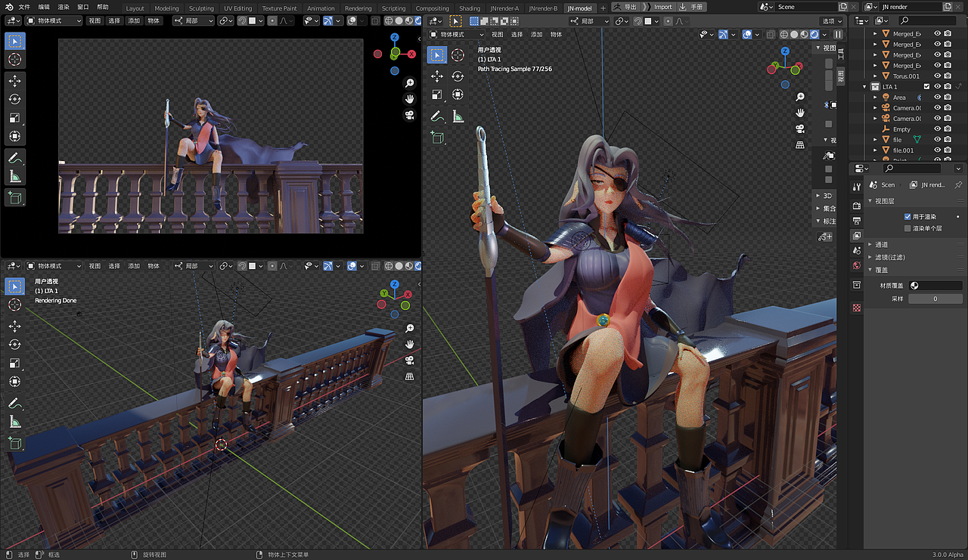Select the Annotate tool in the right viewport
The image size is (968, 560).
pos(437,116)
